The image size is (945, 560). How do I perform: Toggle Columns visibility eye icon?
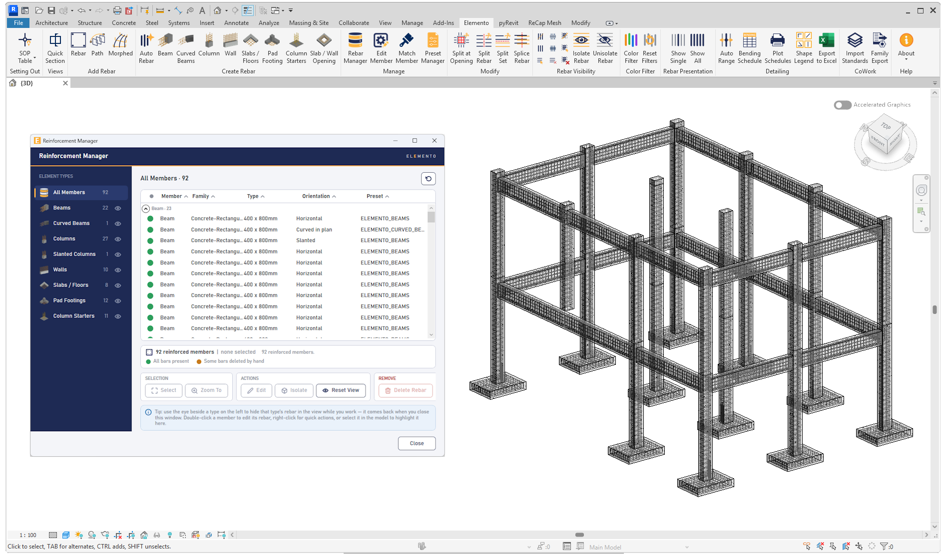(x=118, y=239)
